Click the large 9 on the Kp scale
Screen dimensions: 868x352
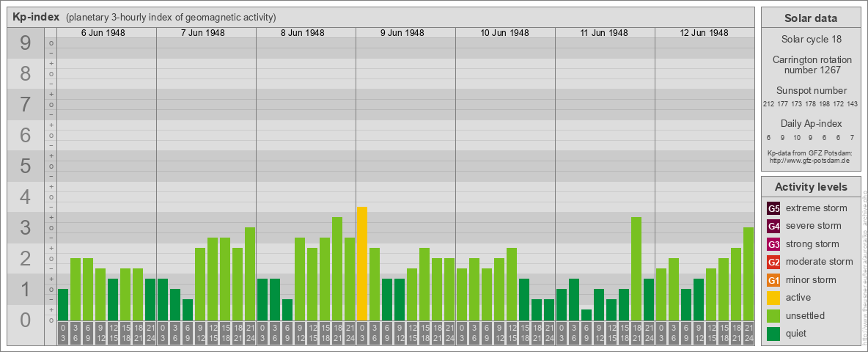click(x=25, y=43)
